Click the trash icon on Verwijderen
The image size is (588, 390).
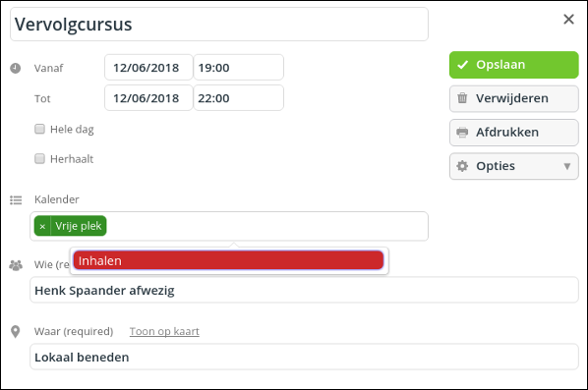462,98
